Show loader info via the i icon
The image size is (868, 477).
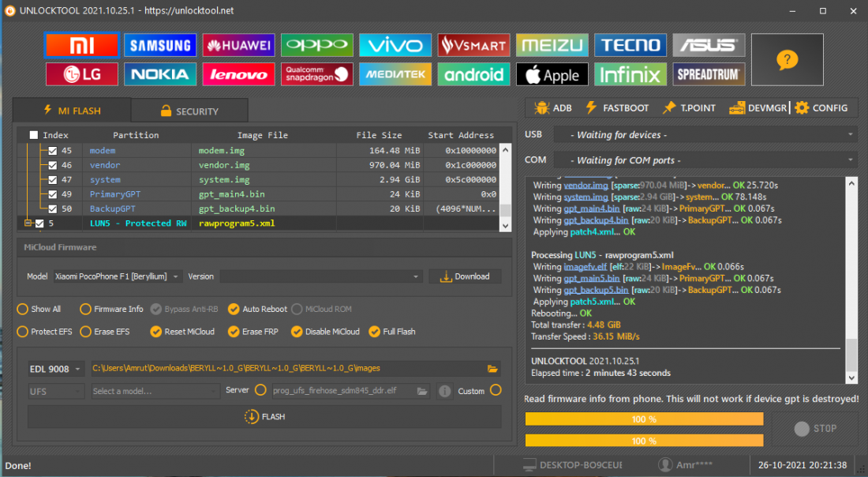tap(444, 391)
